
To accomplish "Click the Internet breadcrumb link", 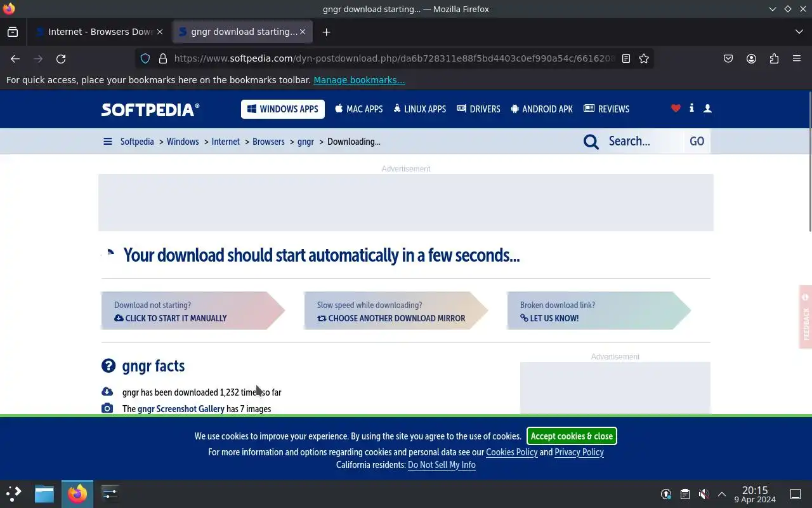I will [x=226, y=142].
